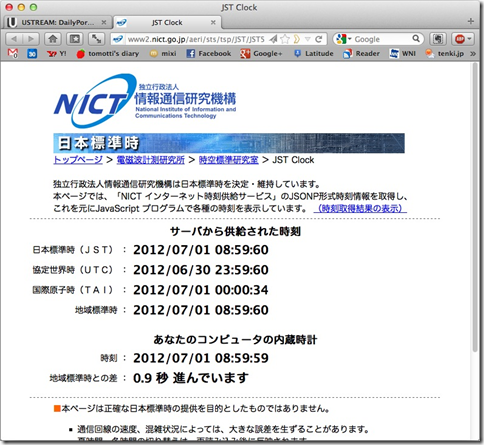
Task: Open URL history dropdown arrow
Action: coord(308,39)
